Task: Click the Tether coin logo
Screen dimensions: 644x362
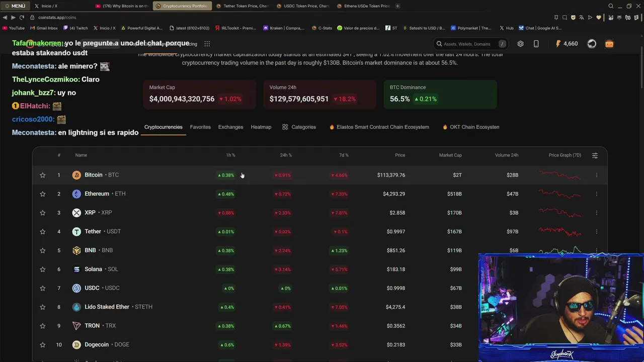Action: point(76,232)
